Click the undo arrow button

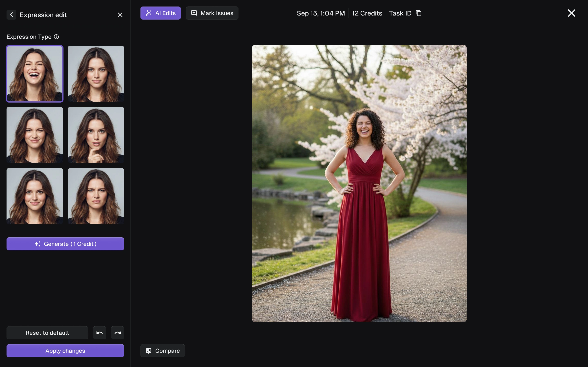pyautogui.click(x=99, y=333)
